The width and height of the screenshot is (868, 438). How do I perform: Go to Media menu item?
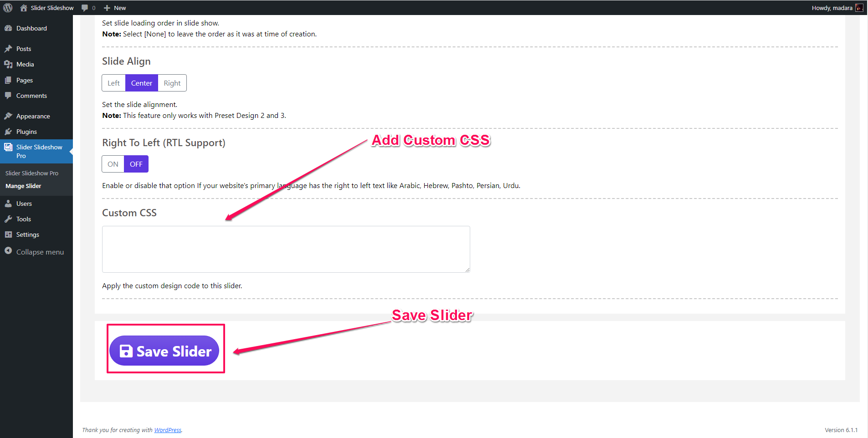36,64
